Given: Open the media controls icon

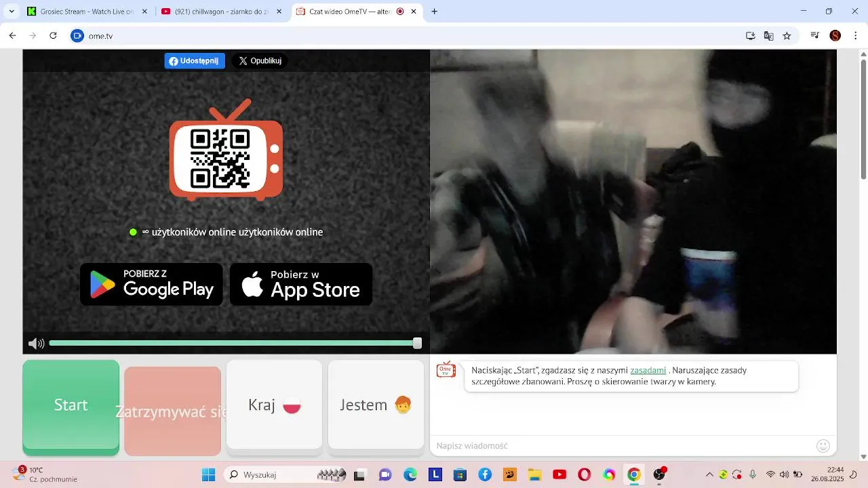Looking at the screenshot, I should tap(815, 36).
